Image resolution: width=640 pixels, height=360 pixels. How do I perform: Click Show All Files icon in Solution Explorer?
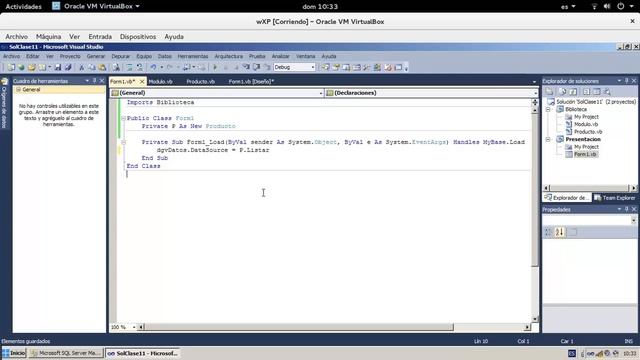click(562, 92)
